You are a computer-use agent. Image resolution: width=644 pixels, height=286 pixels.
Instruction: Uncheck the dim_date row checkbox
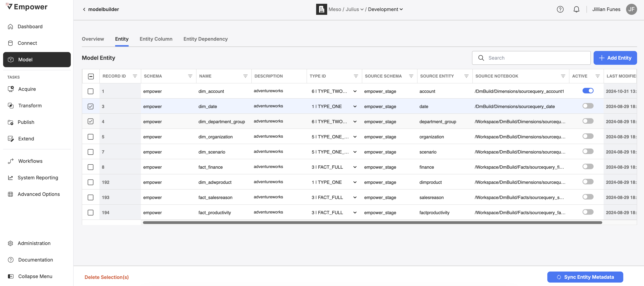tap(90, 106)
